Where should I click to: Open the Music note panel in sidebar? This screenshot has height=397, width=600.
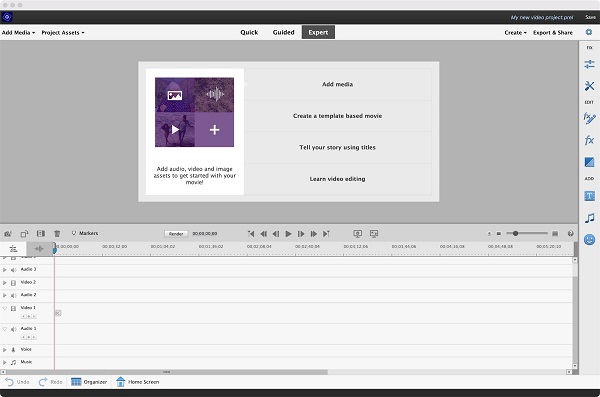point(589,218)
